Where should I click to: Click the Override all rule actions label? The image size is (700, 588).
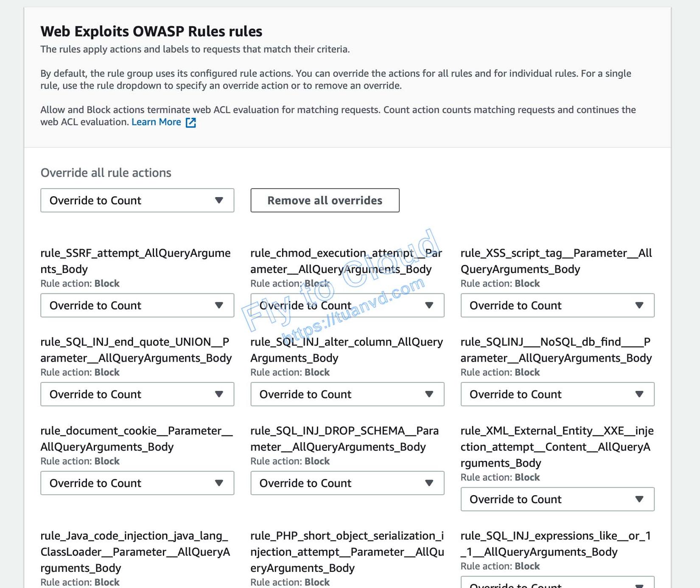coord(106,173)
